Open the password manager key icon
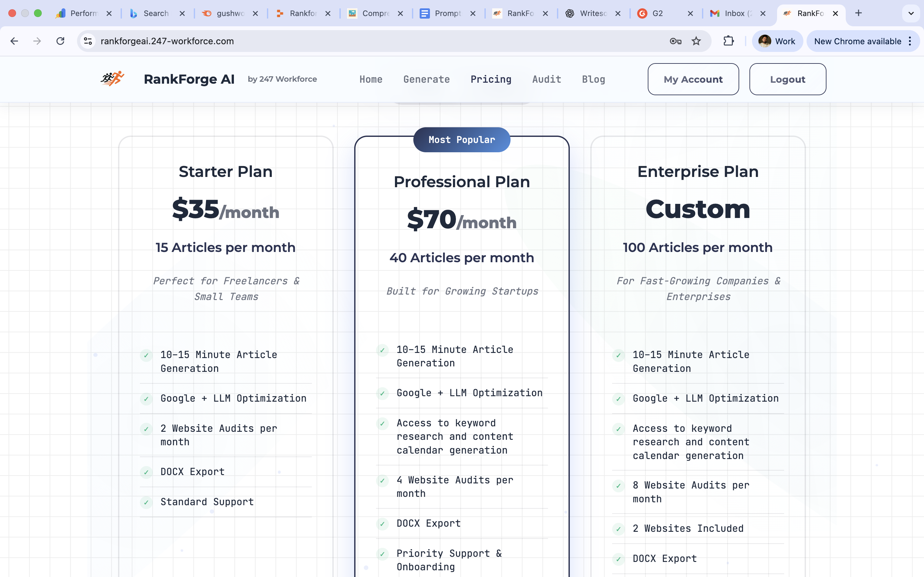 (x=675, y=41)
